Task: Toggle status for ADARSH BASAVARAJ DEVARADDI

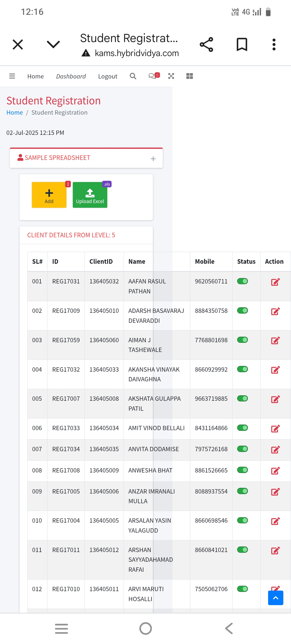Action: (242, 311)
